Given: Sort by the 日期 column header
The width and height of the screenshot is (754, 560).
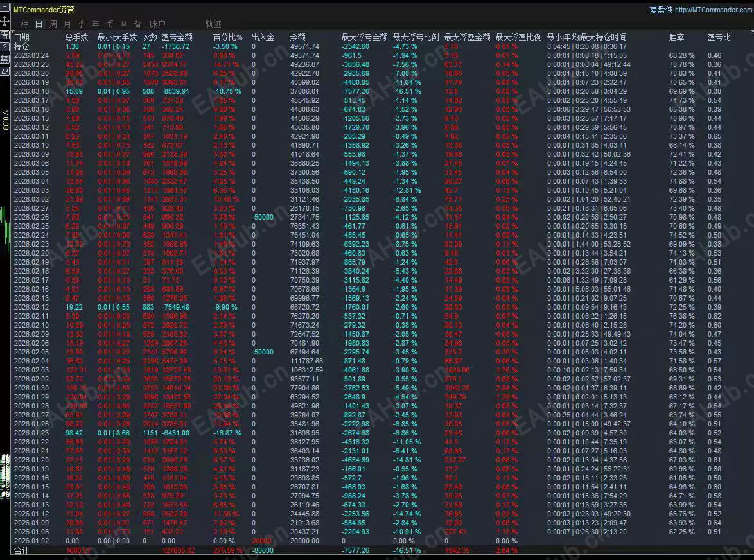Looking at the screenshot, I should (x=22, y=37).
